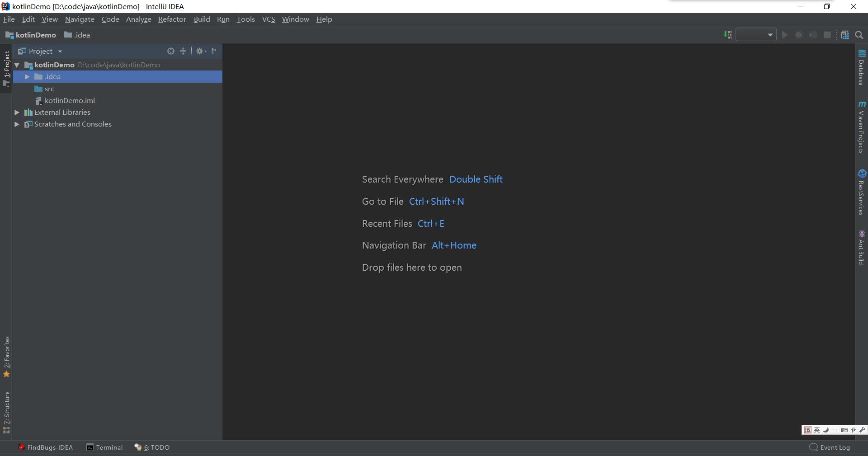Click the Search Everywhere magnifier icon
The width and height of the screenshot is (868, 456).
click(859, 35)
